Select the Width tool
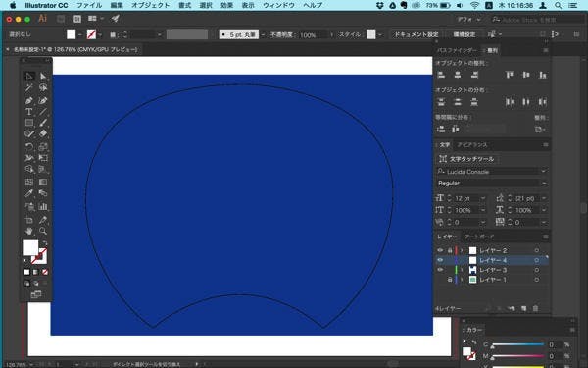 tap(29, 158)
